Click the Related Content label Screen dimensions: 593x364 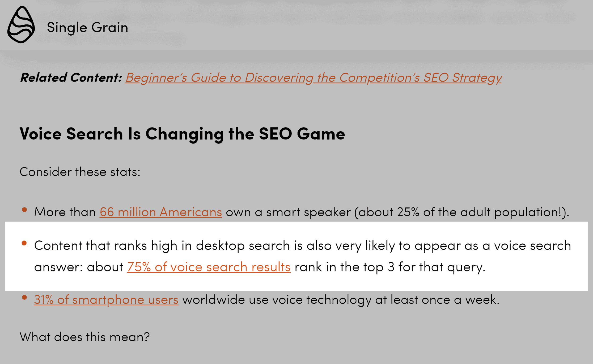pyautogui.click(x=71, y=78)
